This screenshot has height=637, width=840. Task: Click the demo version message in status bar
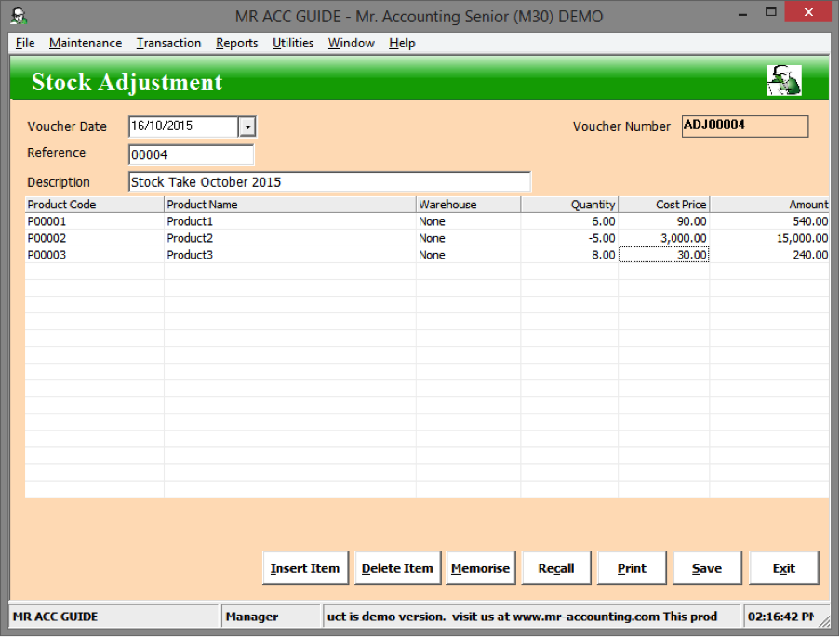tap(530, 617)
